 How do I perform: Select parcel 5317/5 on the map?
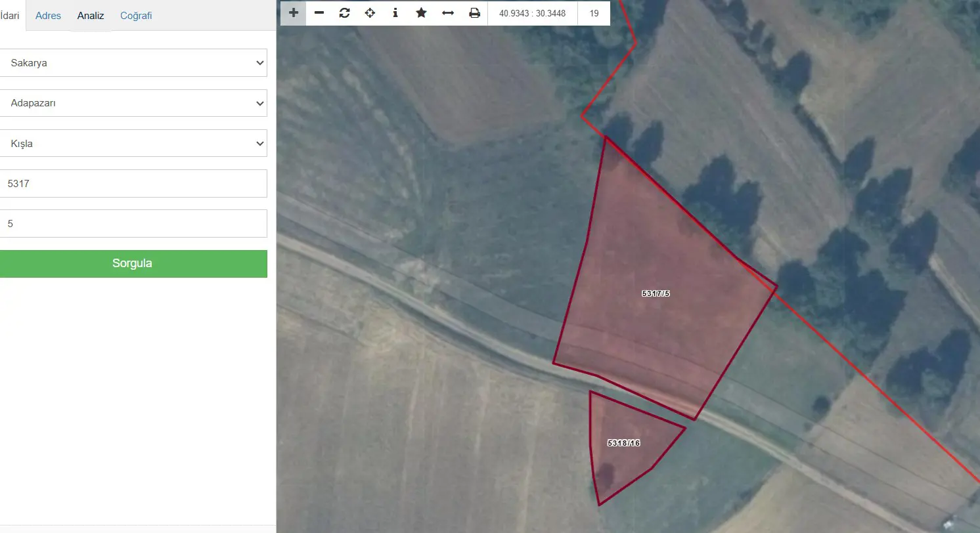(x=656, y=293)
